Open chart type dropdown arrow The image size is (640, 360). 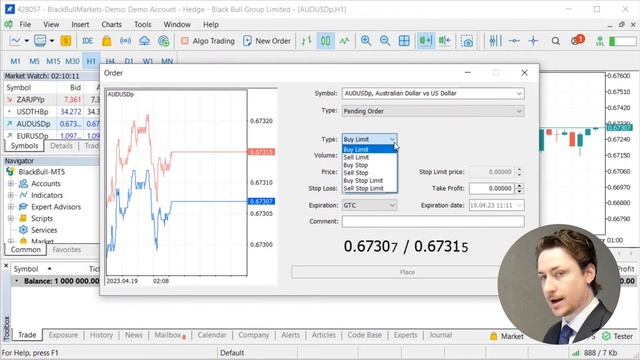tap(27, 41)
